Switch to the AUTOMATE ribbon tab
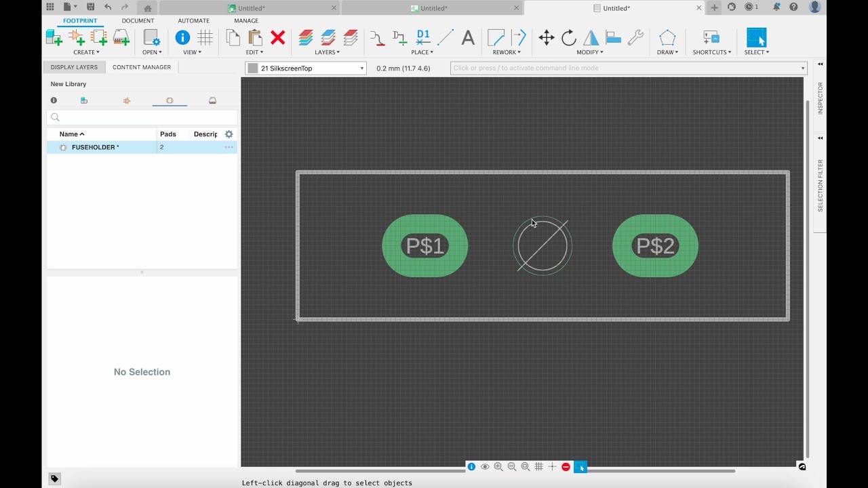Image resolution: width=868 pixels, height=488 pixels. pos(193,21)
